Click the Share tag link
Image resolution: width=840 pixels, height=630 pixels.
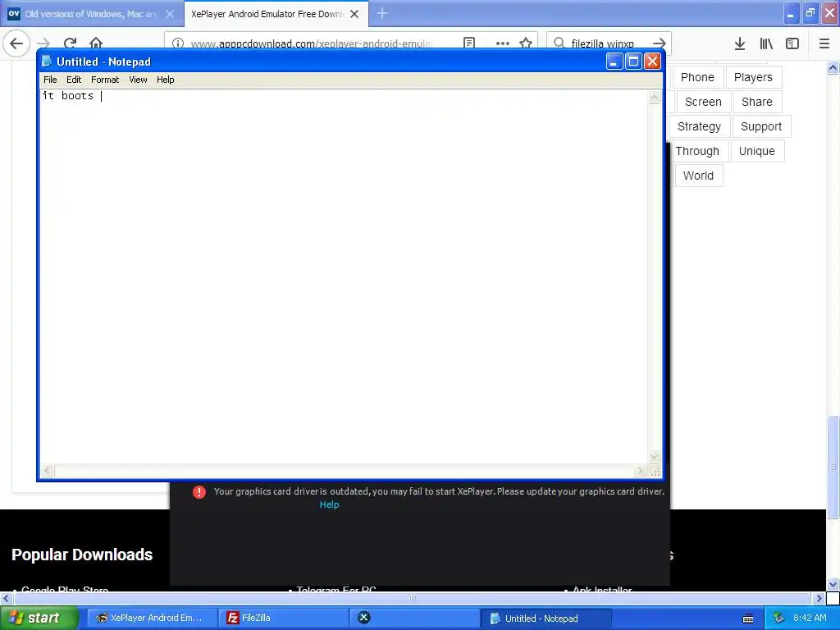(x=757, y=102)
